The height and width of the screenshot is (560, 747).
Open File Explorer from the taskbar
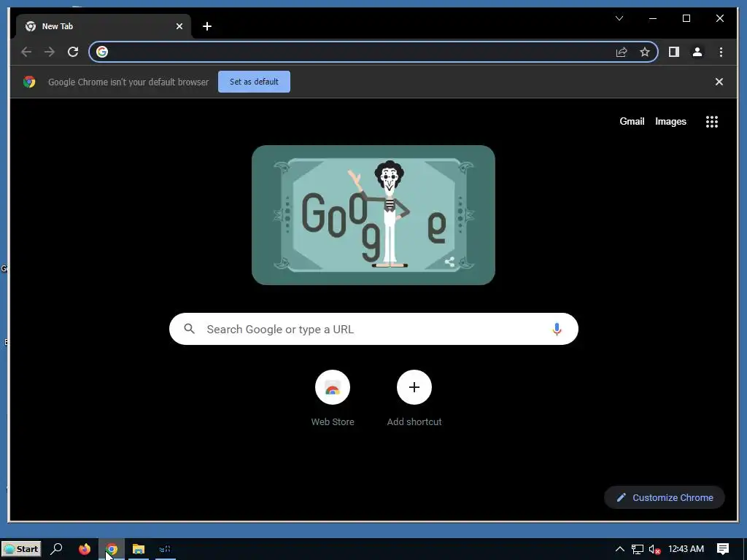pos(139,549)
